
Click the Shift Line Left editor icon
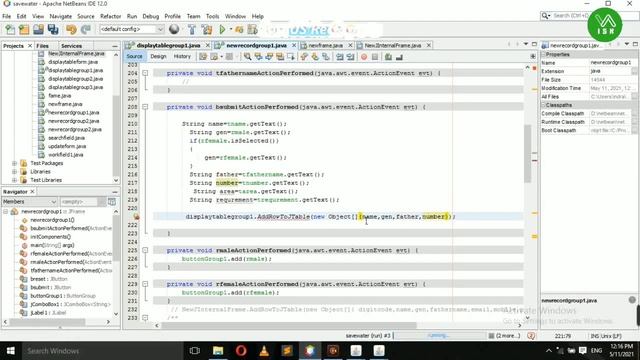click(340, 57)
